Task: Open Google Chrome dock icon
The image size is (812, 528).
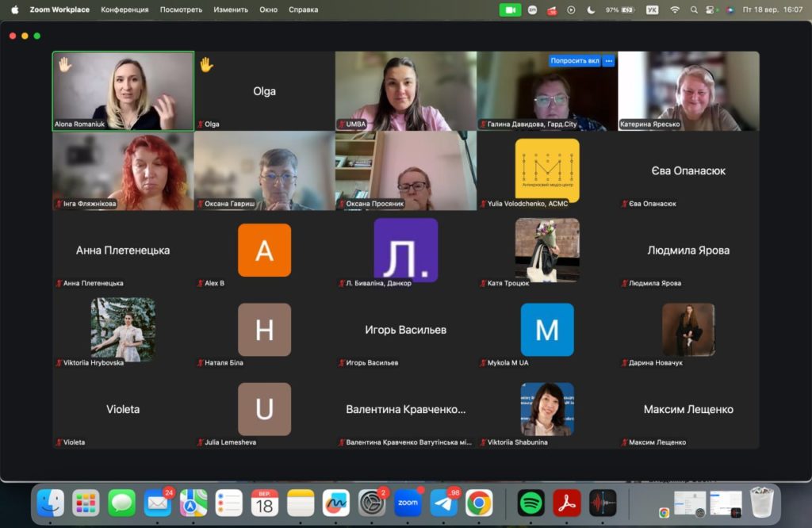Action: (x=478, y=503)
